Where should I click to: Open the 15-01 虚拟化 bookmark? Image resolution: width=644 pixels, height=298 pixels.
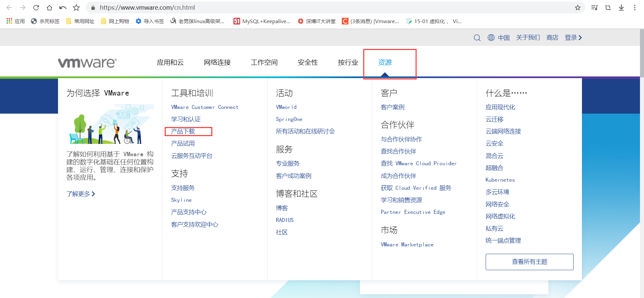pyautogui.click(x=434, y=21)
